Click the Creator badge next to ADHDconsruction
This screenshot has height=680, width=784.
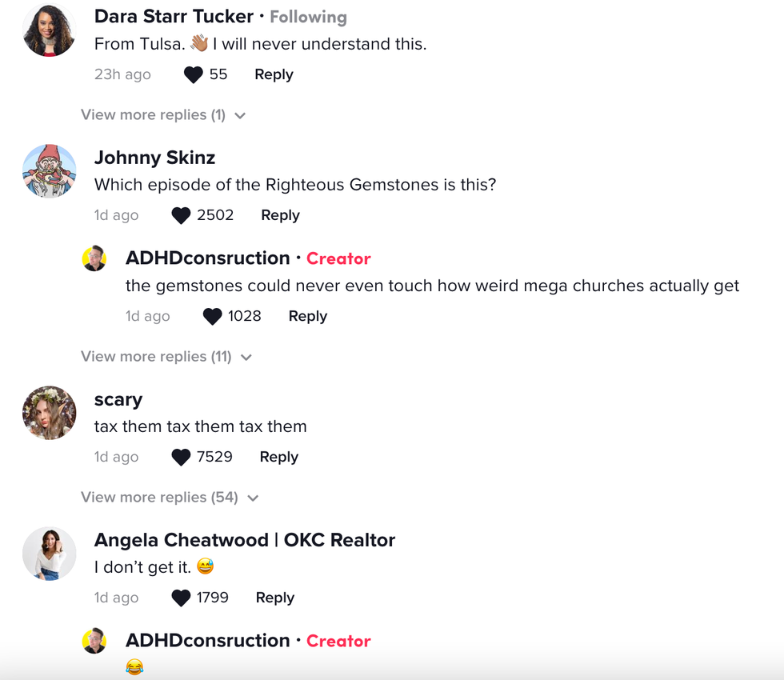coord(338,258)
